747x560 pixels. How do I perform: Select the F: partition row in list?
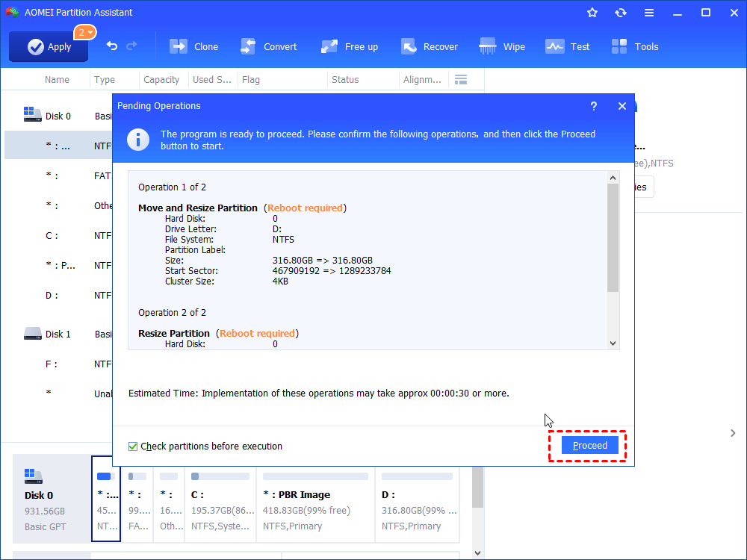pyautogui.click(x=58, y=364)
